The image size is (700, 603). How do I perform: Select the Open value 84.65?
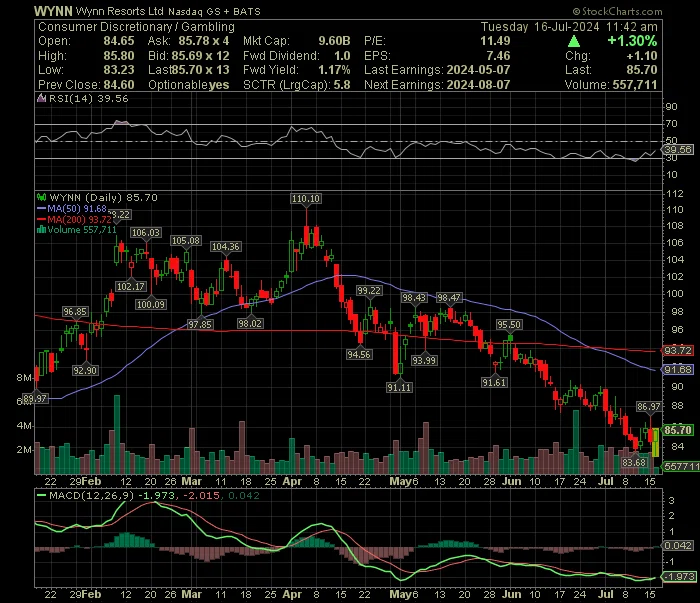click(x=119, y=41)
